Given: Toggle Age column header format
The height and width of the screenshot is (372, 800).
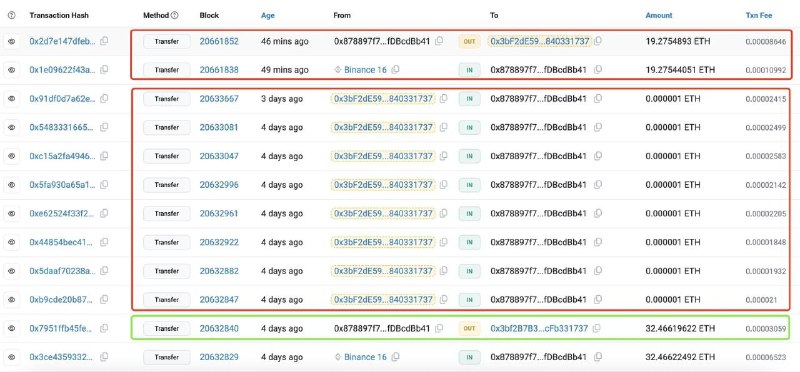Looking at the screenshot, I should pos(268,15).
